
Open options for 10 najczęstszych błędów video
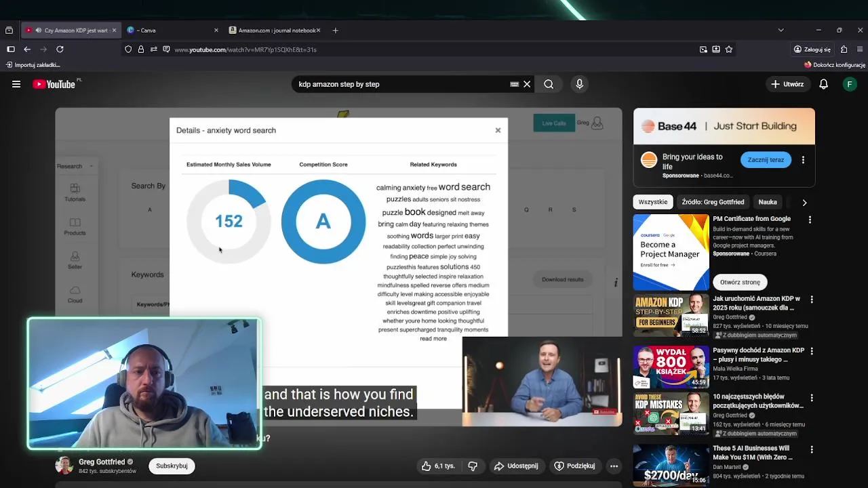click(811, 398)
